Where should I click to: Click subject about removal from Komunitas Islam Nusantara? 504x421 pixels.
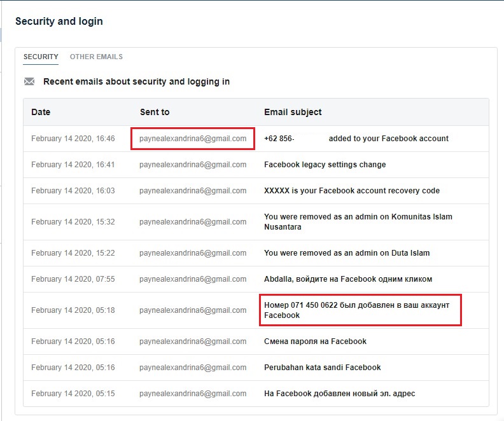pyautogui.click(x=358, y=222)
